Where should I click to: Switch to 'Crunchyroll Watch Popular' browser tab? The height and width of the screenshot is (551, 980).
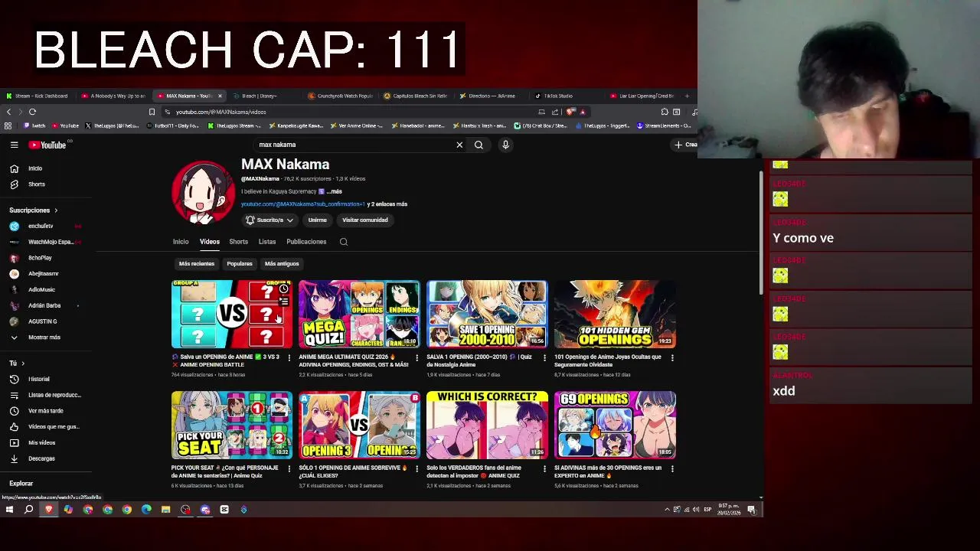click(341, 96)
